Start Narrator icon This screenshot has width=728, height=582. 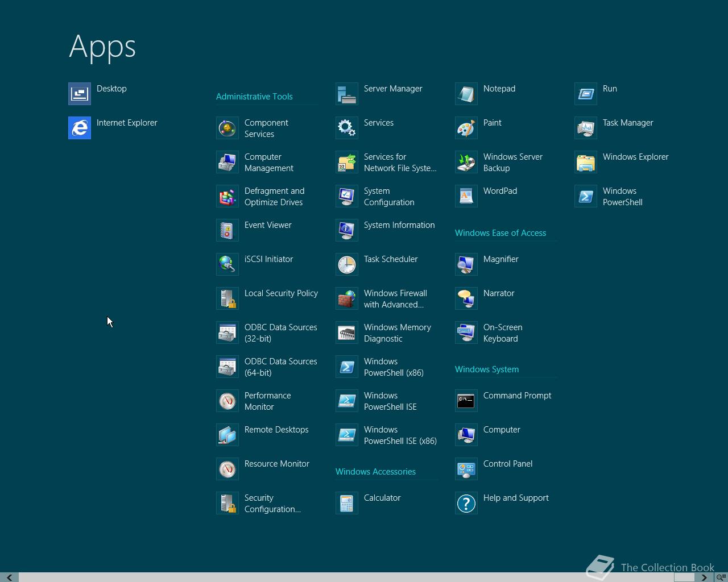466,298
